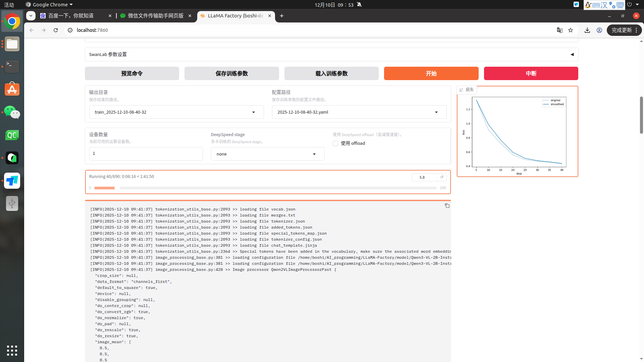The height and width of the screenshot is (362, 644).
Task: Bookmark this page with the star icon
Action: (571, 30)
